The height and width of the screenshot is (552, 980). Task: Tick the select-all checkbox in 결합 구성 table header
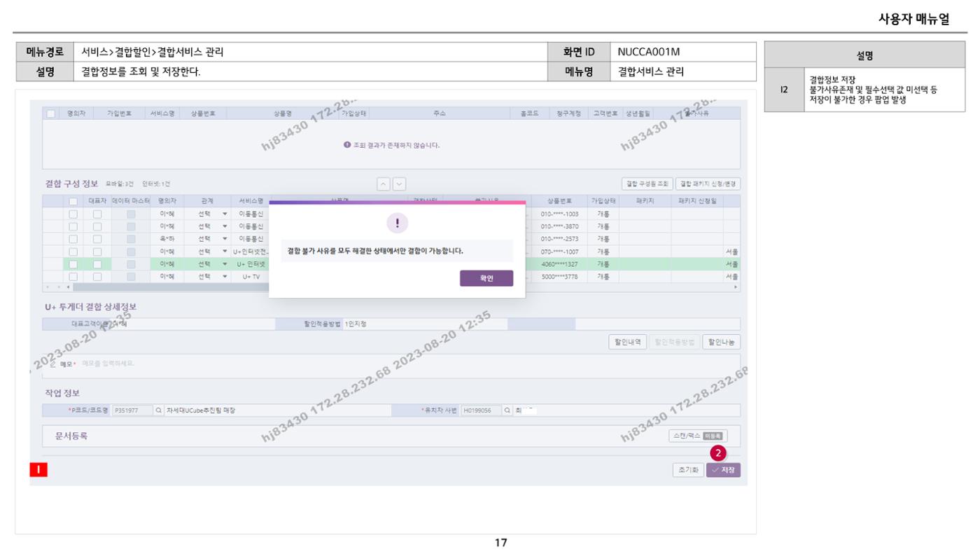(x=73, y=200)
